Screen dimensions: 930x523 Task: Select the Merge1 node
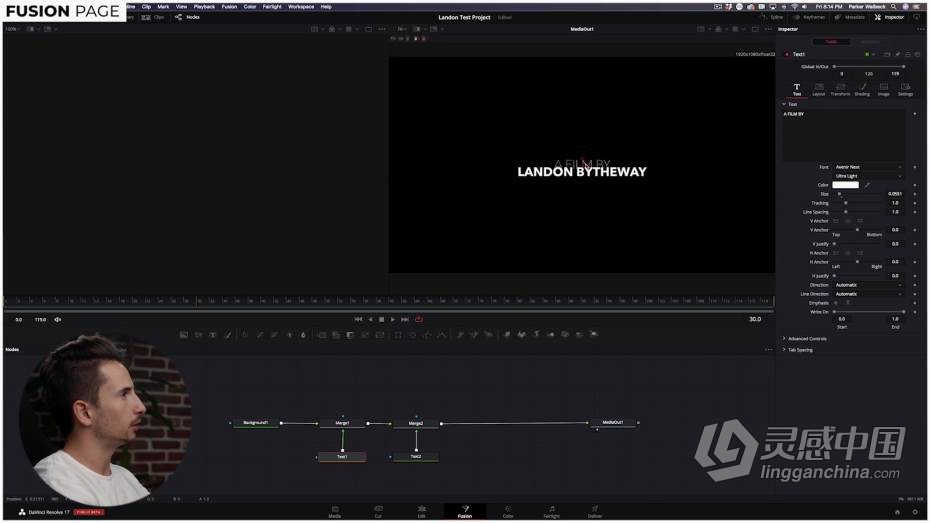tap(342, 423)
